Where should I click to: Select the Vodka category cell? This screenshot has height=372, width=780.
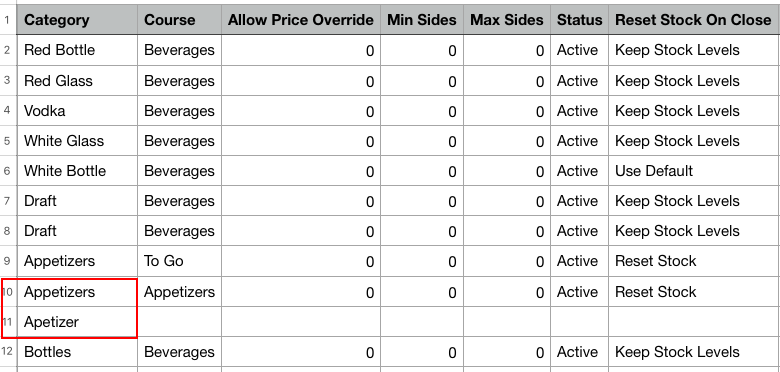[x=78, y=111]
